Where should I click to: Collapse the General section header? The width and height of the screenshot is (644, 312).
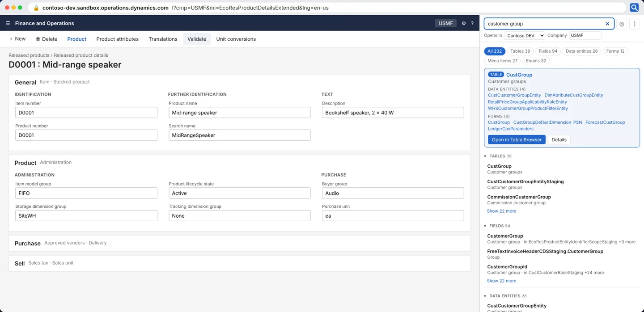click(239, 82)
